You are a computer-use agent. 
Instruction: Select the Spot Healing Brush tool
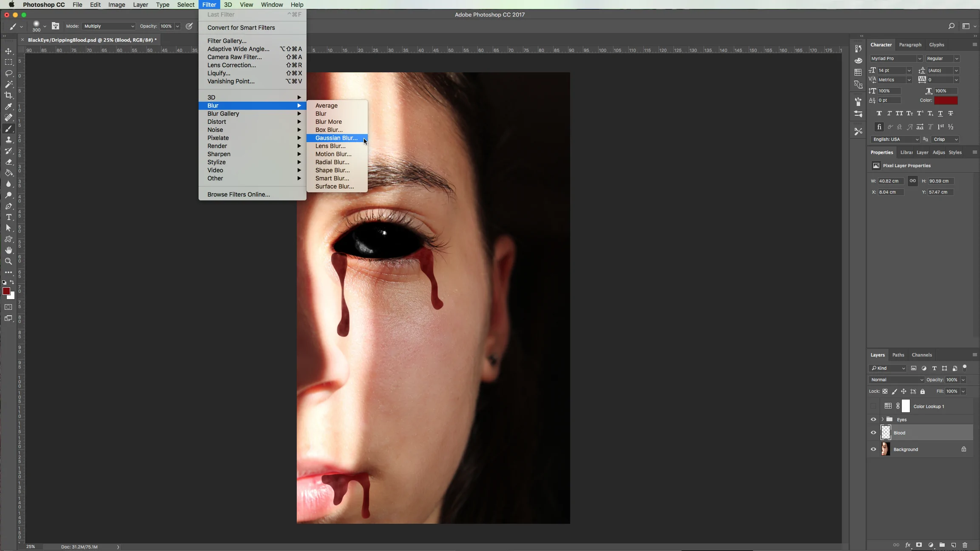9,117
